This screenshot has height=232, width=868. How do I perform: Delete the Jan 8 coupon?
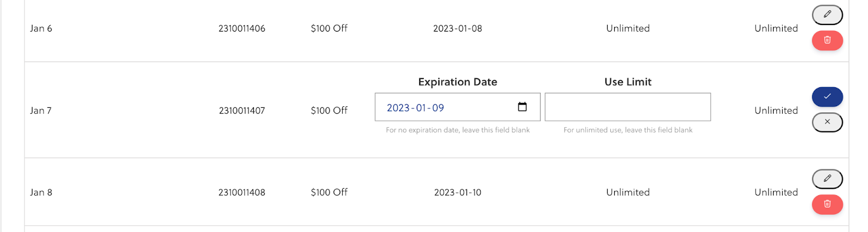(x=827, y=204)
